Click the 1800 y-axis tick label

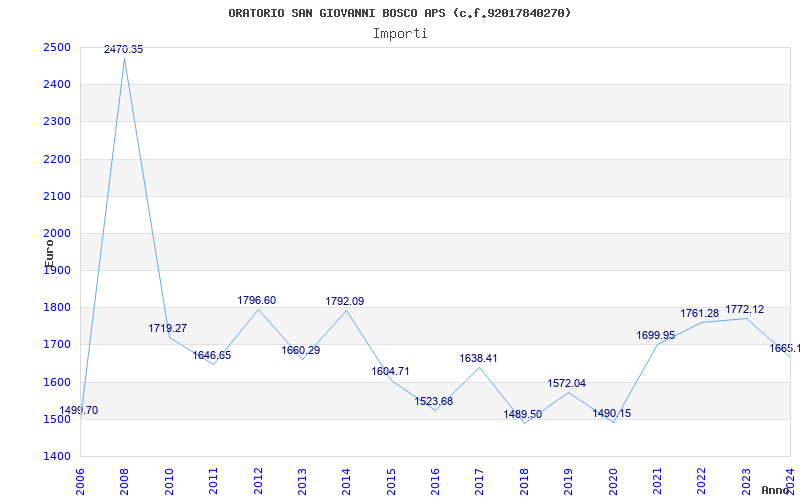coord(57,308)
